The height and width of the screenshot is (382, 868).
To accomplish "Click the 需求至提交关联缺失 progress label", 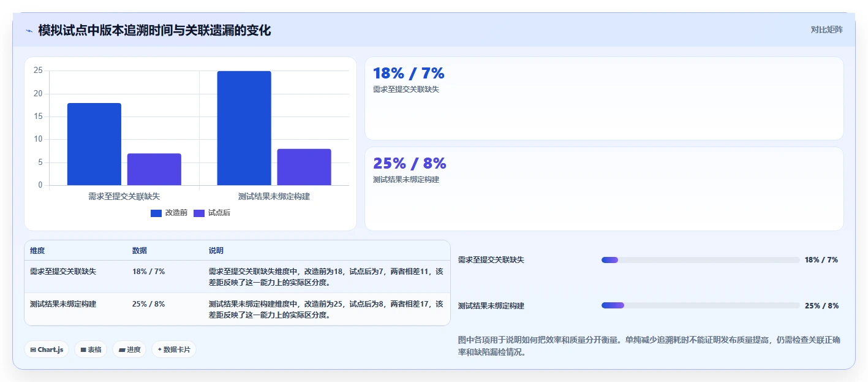I will 491,260.
